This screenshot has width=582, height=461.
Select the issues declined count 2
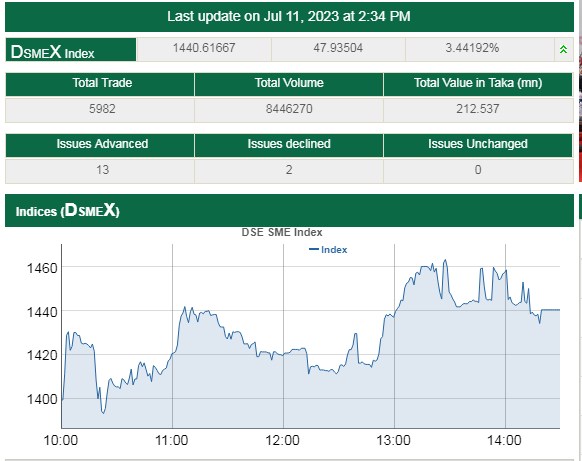coord(289,170)
